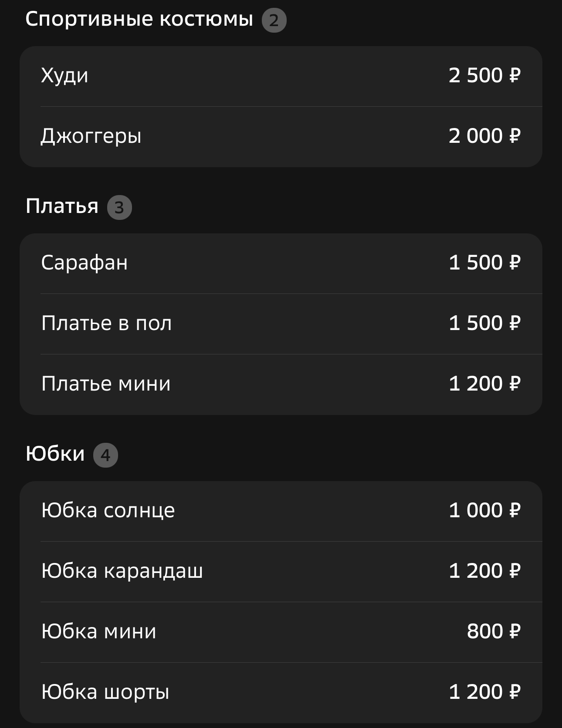Click the Спортивные костюмы section header
Viewport: 562px width, 728px height.
point(139,20)
